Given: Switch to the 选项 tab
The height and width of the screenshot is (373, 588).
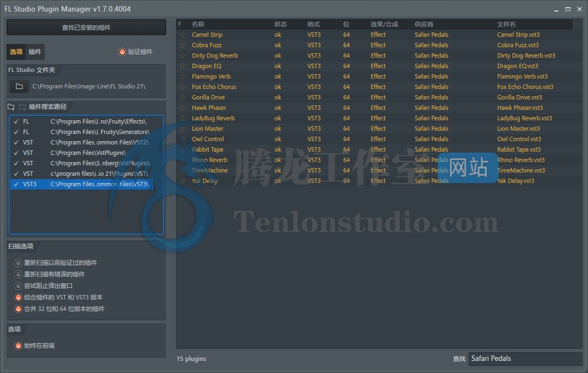Looking at the screenshot, I should click(16, 52).
